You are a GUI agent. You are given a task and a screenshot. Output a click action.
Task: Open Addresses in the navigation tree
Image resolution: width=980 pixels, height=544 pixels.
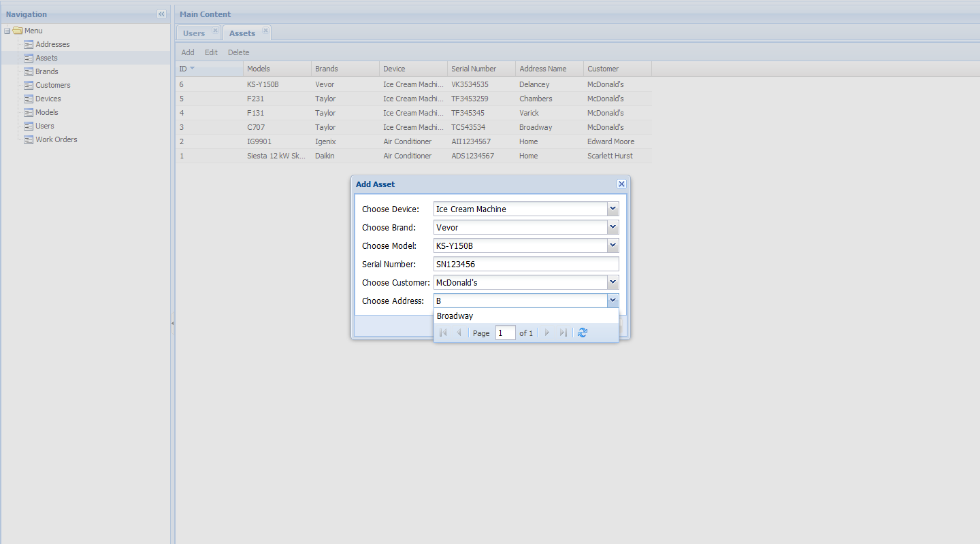(52, 44)
